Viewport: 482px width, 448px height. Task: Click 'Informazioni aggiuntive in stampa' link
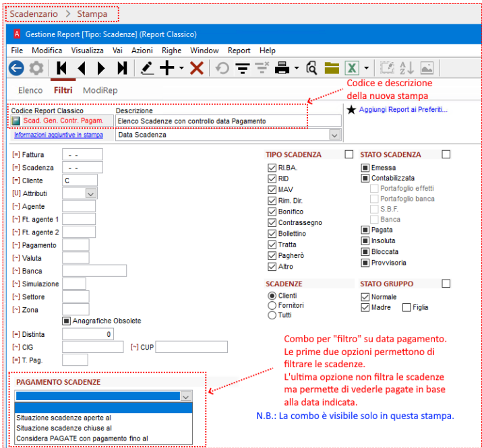click(59, 135)
